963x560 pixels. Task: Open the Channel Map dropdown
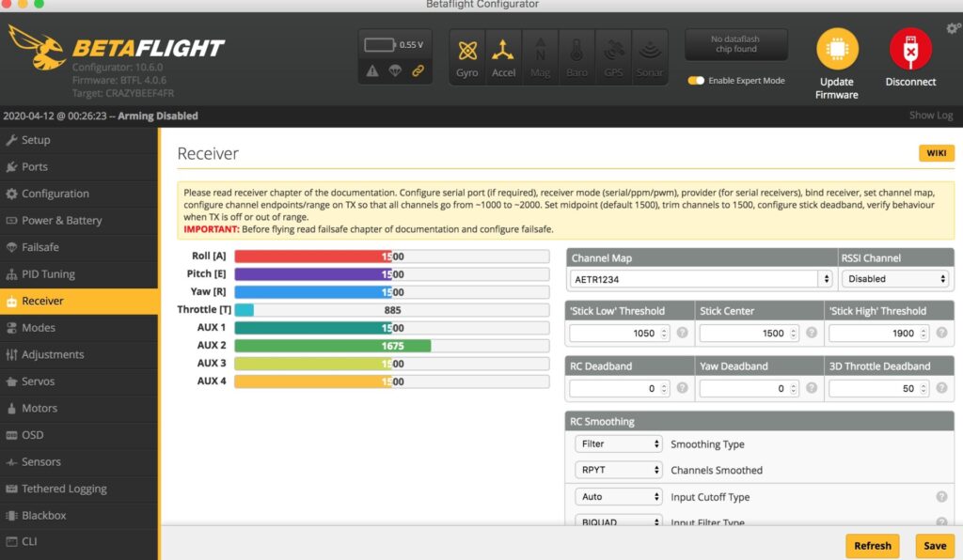click(x=701, y=279)
